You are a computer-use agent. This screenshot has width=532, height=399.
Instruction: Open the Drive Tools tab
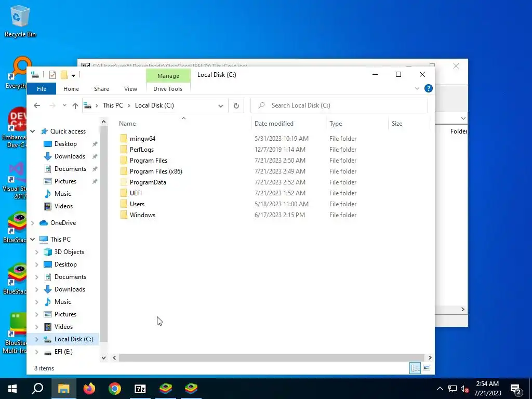tap(168, 89)
